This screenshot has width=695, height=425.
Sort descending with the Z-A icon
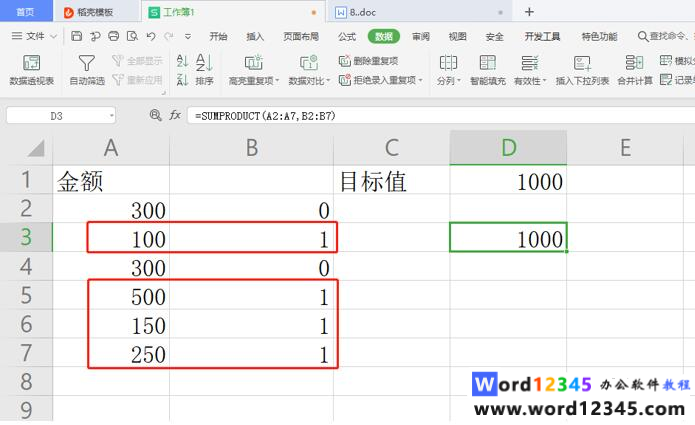(182, 80)
